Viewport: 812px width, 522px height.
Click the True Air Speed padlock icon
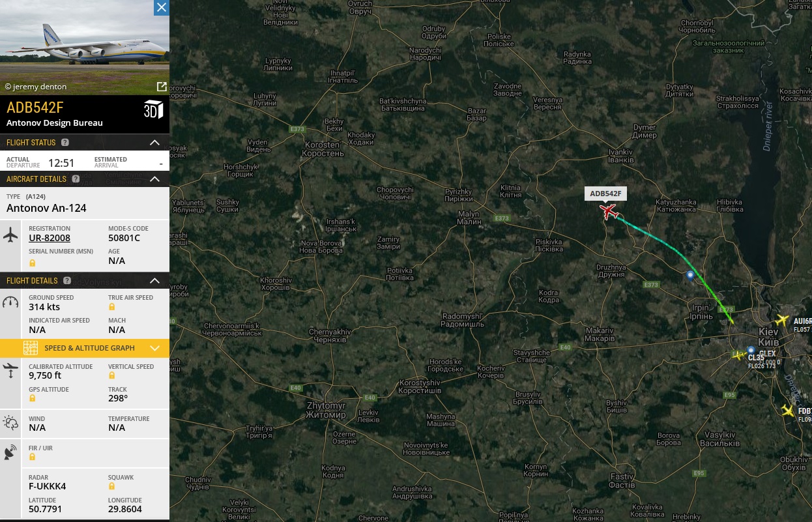coord(112,307)
